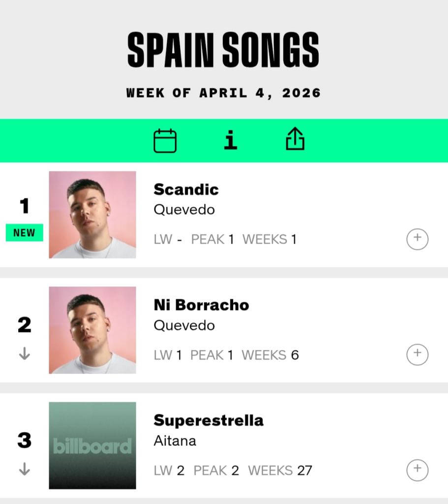Select artist Quevedo under Scandic
The height and width of the screenshot is (504, 448).
[184, 210]
